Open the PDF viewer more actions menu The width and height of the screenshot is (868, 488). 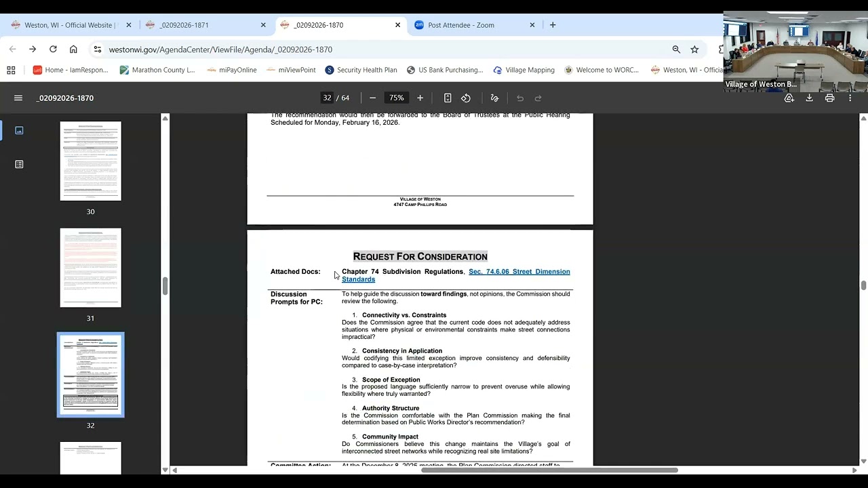point(850,98)
